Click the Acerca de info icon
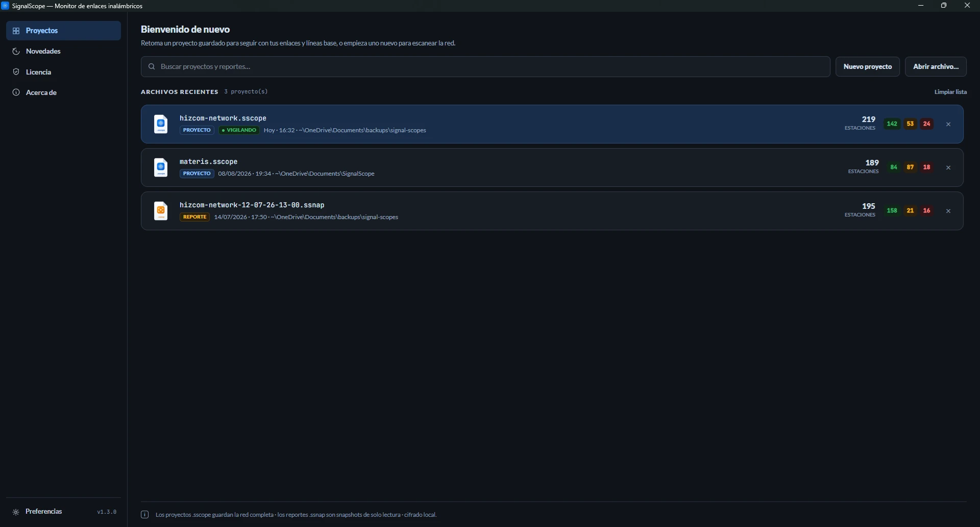This screenshot has width=980, height=527. pos(16,92)
